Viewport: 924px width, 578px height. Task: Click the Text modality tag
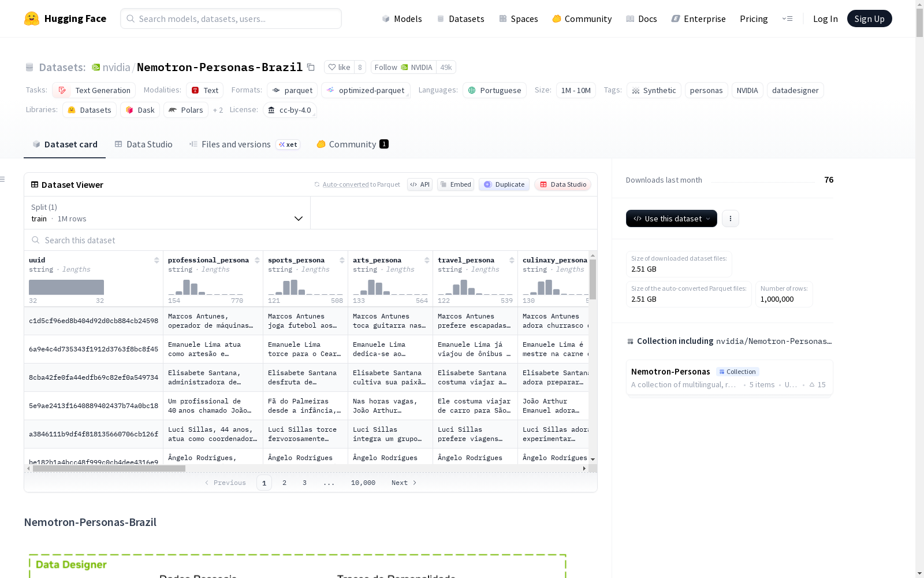pyautogui.click(x=204, y=90)
